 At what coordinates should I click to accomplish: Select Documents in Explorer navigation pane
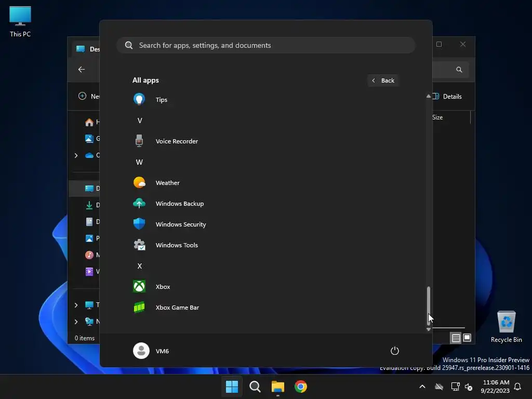91,221
